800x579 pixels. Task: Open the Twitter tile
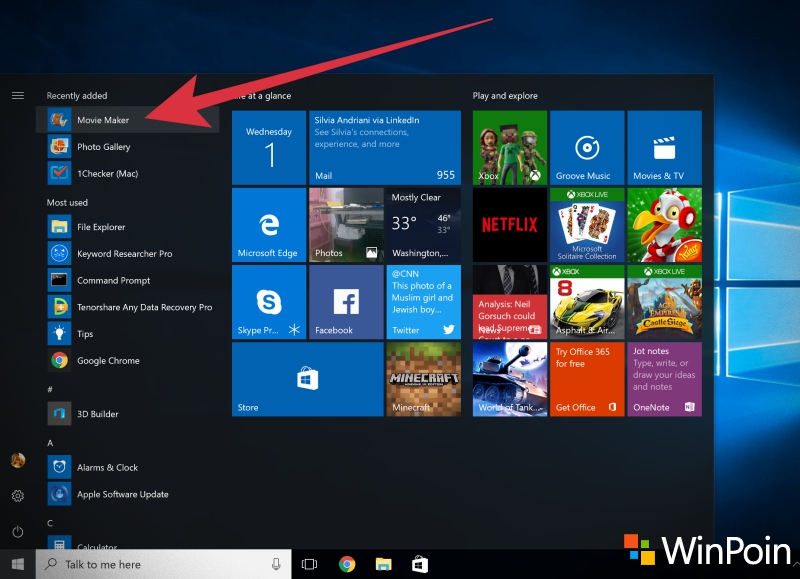423,302
